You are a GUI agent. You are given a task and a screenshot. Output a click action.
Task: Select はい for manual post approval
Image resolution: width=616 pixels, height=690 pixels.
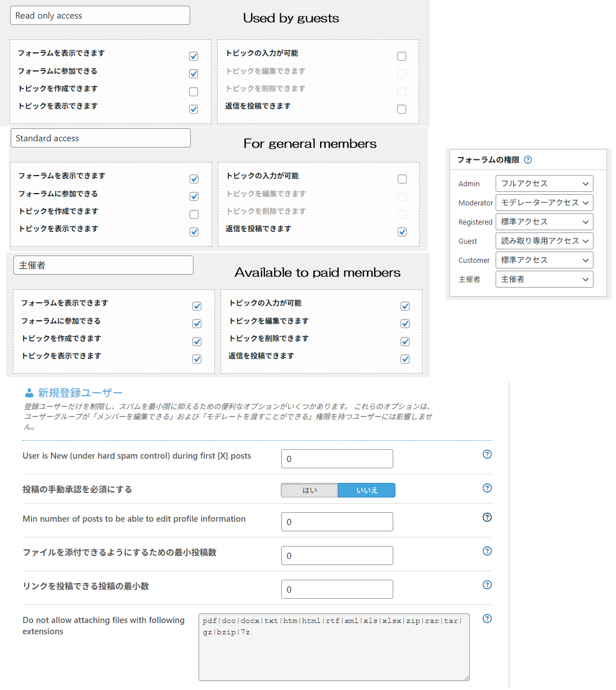(x=309, y=490)
